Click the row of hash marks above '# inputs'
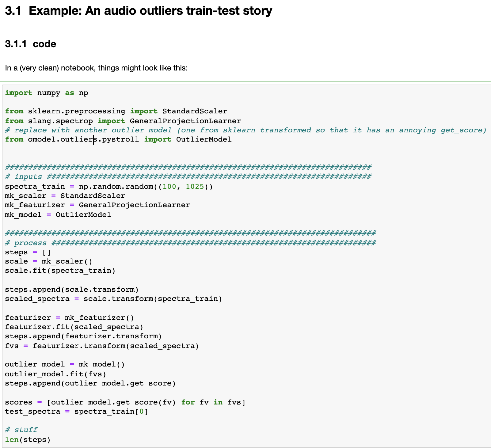This screenshot has height=448, width=491. point(188,167)
